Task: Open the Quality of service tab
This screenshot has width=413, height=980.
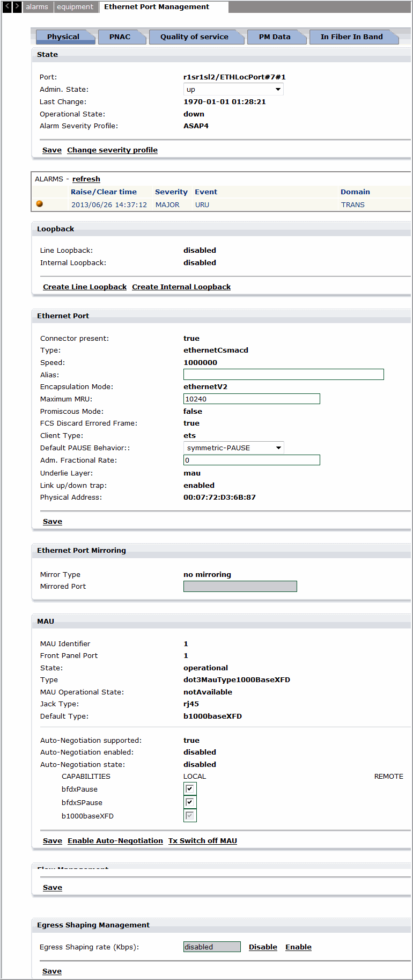Action: coord(197,37)
